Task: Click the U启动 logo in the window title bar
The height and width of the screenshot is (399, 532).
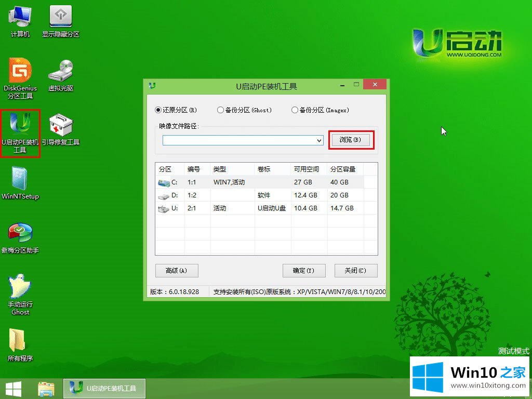Action: (152, 86)
